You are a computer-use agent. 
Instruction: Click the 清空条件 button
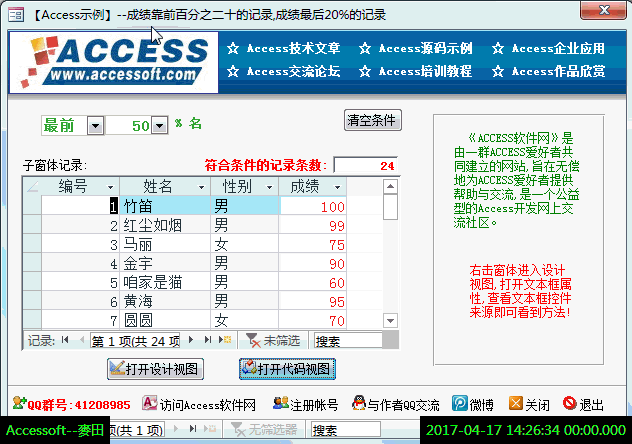[x=372, y=120]
